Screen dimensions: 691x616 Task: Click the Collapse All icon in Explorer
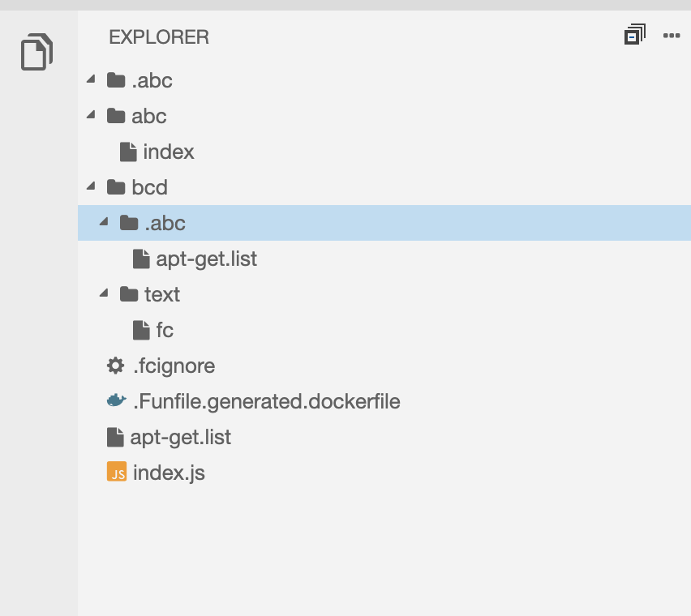(634, 36)
